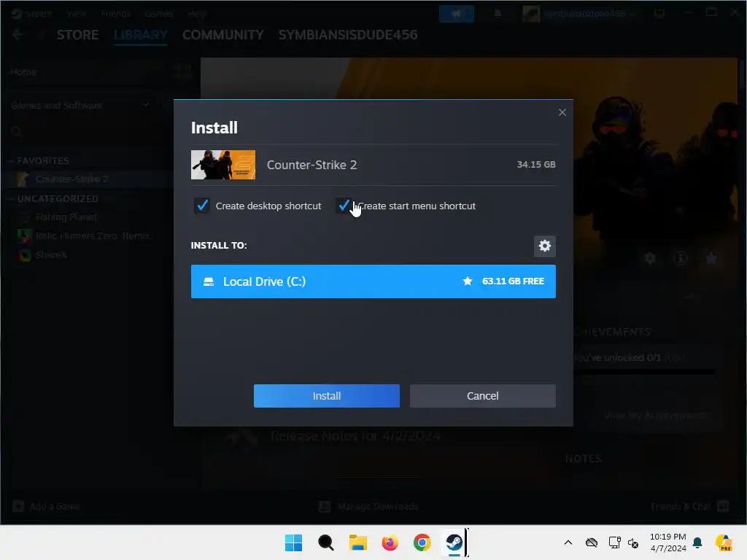The height and width of the screenshot is (560, 747).
Task: Click the Steam taskbar icon
Action: (454, 542)
